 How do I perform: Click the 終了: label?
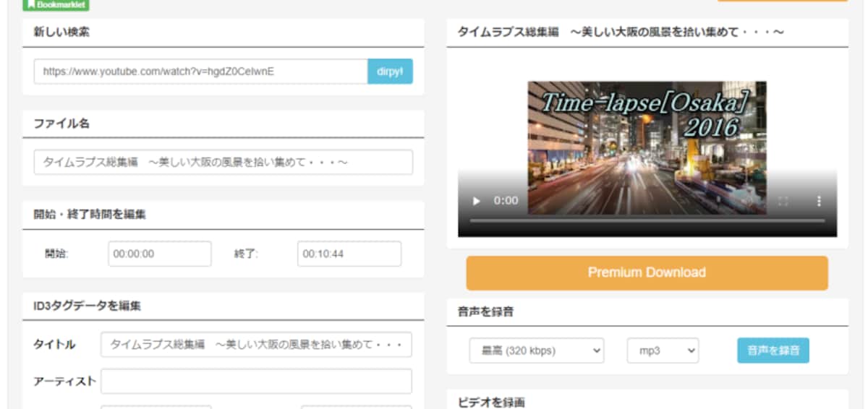click(246, 254)
